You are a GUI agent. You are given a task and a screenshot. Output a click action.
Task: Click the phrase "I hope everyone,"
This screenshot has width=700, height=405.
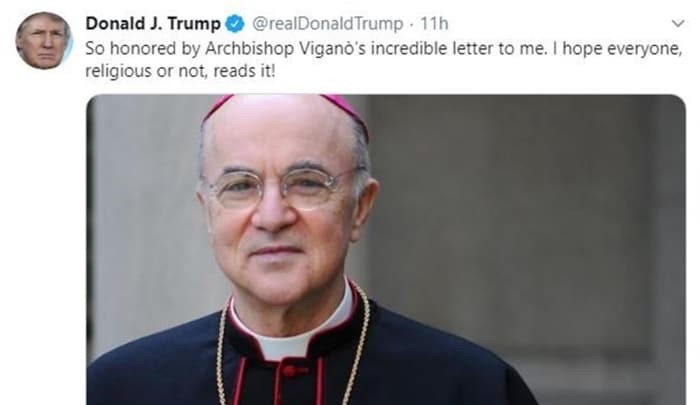click(x=617, y=48)
